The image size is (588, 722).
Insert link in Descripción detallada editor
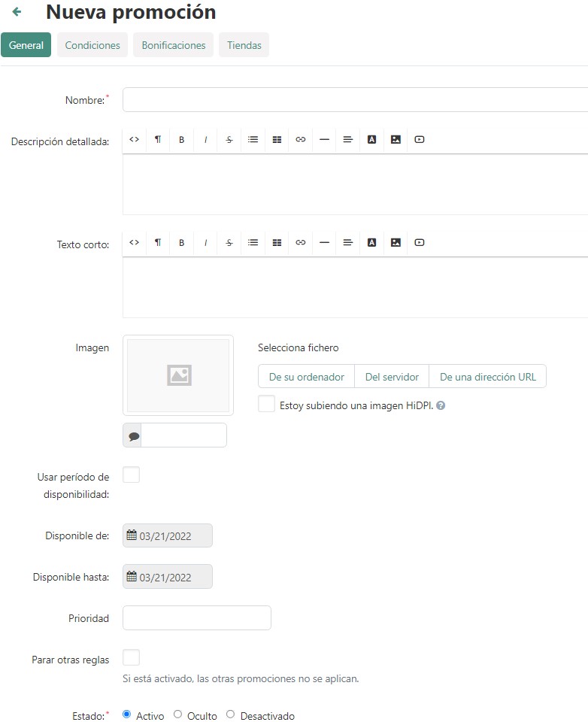[x=300, y=140]
